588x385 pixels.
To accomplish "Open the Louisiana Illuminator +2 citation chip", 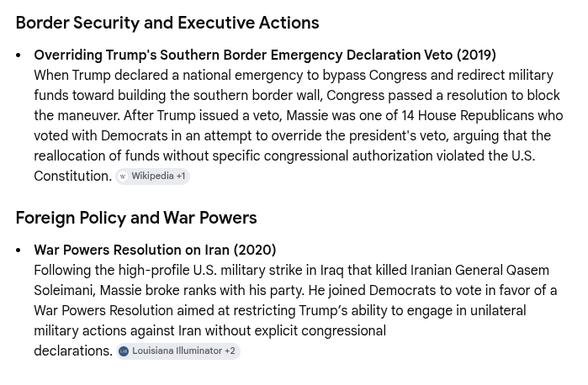I will (x=177, y=351).
